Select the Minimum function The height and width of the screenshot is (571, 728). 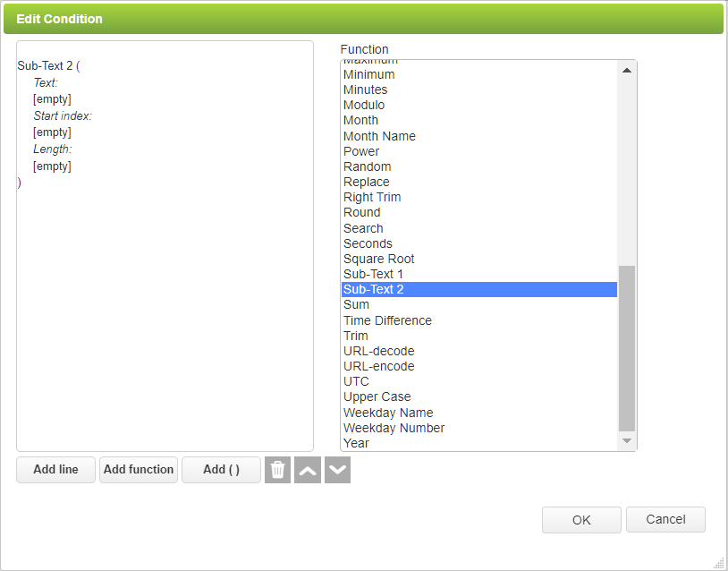(479, 74)
